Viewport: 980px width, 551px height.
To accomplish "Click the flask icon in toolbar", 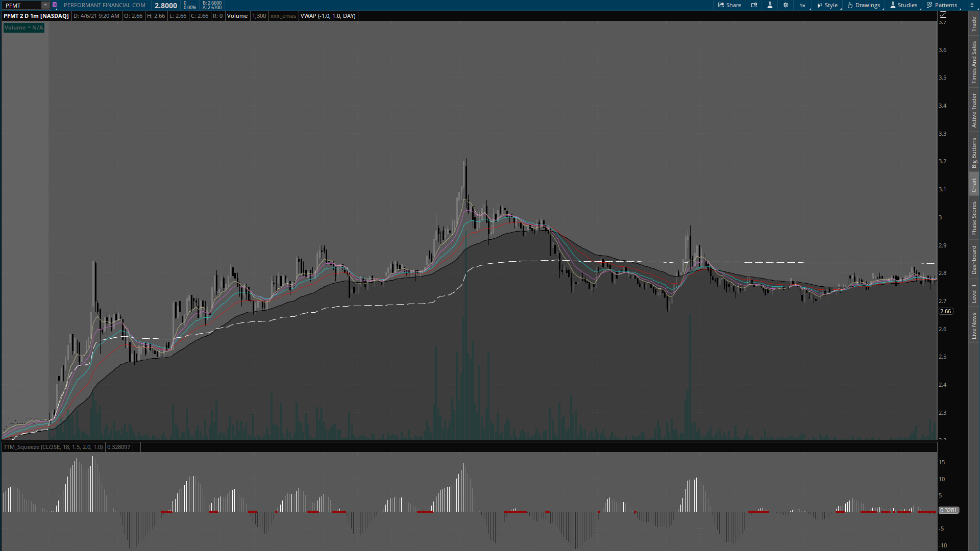I will coord(770,5).
